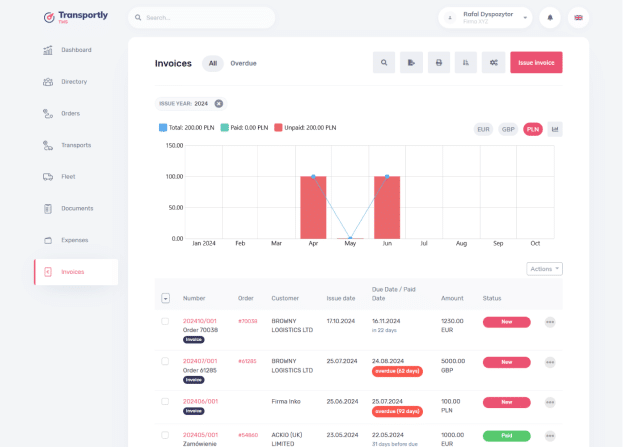The height and width of the screenshot is (447, 623).
Task: Click the notifications bell icon
Action: point(550,17)
